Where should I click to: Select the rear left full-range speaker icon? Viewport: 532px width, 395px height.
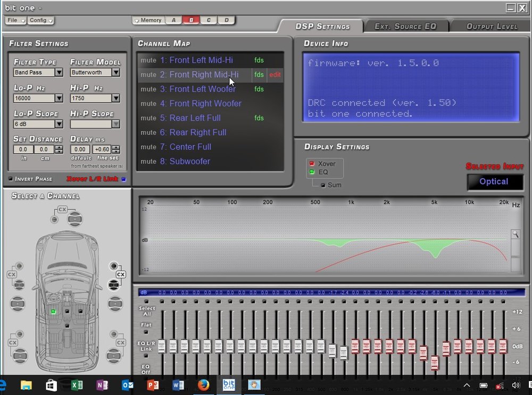pyautogui.click(x=20, y=355)
